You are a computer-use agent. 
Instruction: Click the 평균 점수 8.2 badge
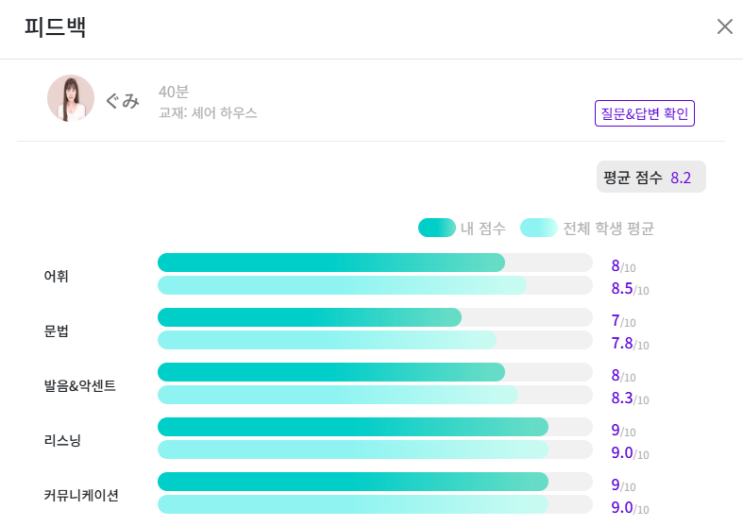click(651, 177)
